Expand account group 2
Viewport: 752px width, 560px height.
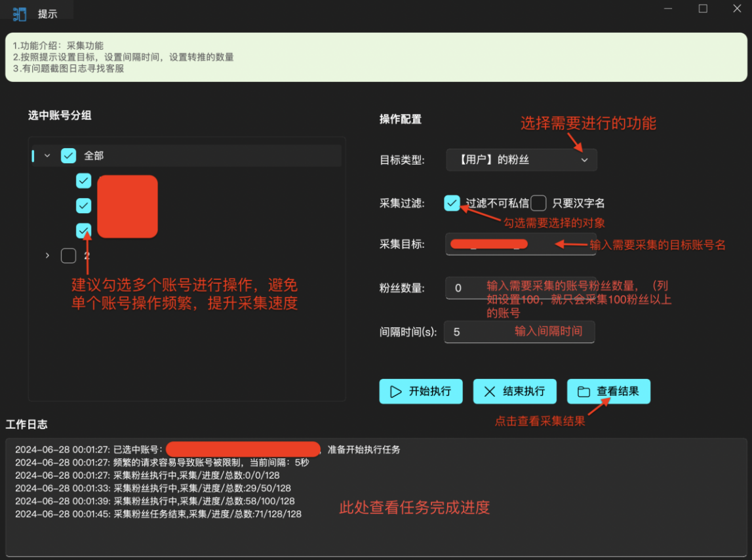pyautogui.click(x=47, y=256)
